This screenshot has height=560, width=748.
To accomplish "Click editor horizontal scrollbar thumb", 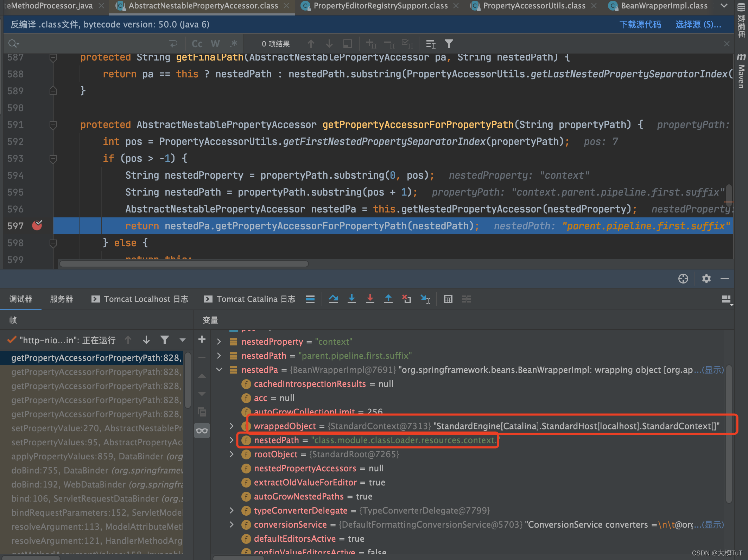I will (184, 264).
